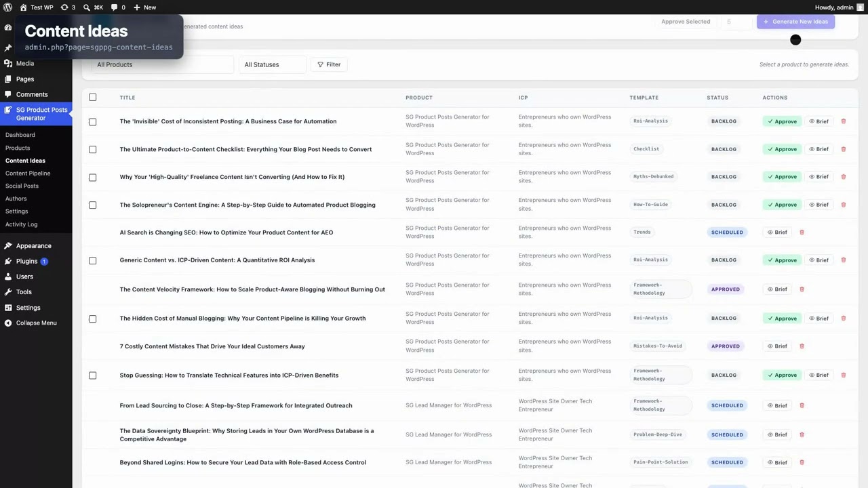Screen dimensions: 868x488
Task: Approve the 'Invisible' Cost of Inconsistent Posting idea
Action: point(782,121)
